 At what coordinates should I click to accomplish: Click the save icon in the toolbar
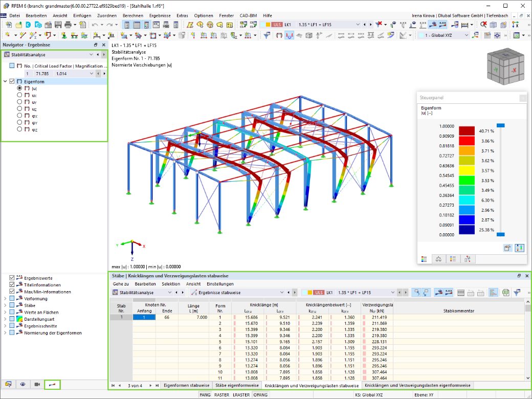58,25
